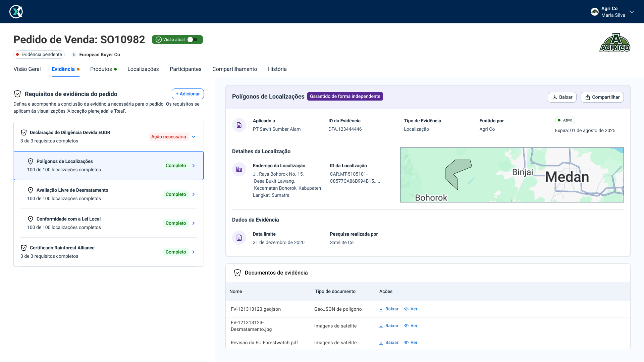Click download icon for FV-121313123.geojson
The height and width of the screenshot is (362, 644).
pyautogui.click(x=381, y=309)
